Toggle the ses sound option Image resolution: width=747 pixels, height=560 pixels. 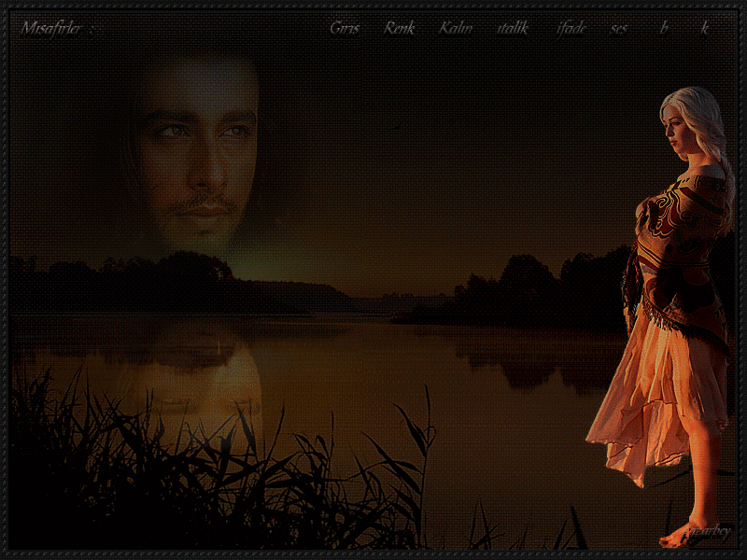619,28
